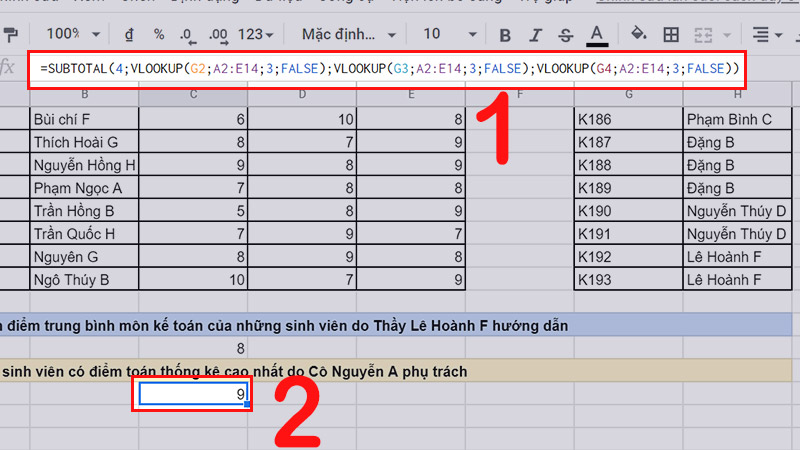The height and width of the screenshot is (450, 800).
Task: Click inside the SUBTOTAL formula bar
Action: click(x=388, y=69)
